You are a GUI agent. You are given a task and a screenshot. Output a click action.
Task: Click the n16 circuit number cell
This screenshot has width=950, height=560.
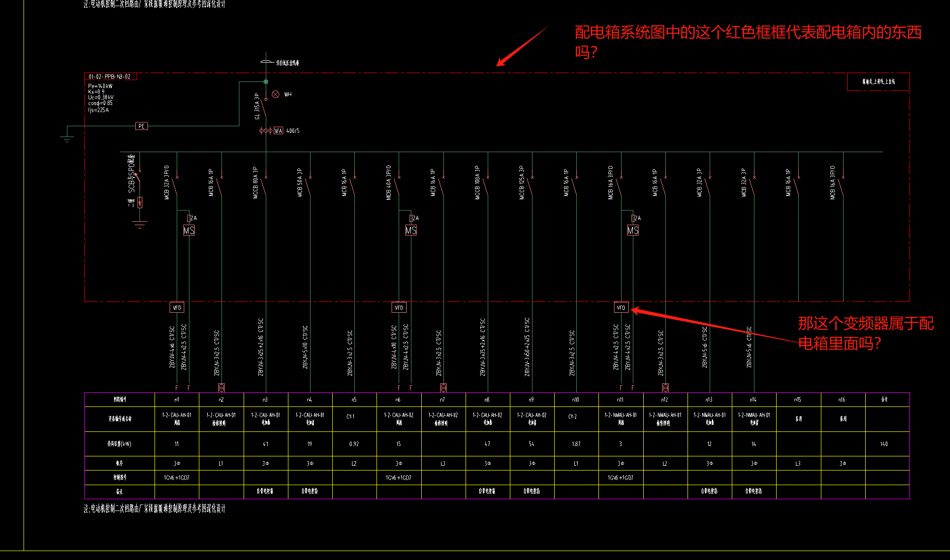click(843, 399)
